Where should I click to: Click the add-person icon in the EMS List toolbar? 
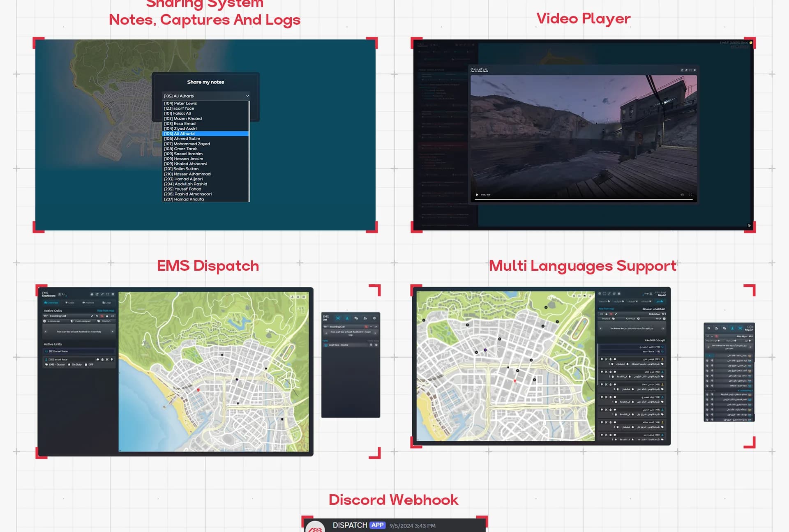click(x=365, y=318)
